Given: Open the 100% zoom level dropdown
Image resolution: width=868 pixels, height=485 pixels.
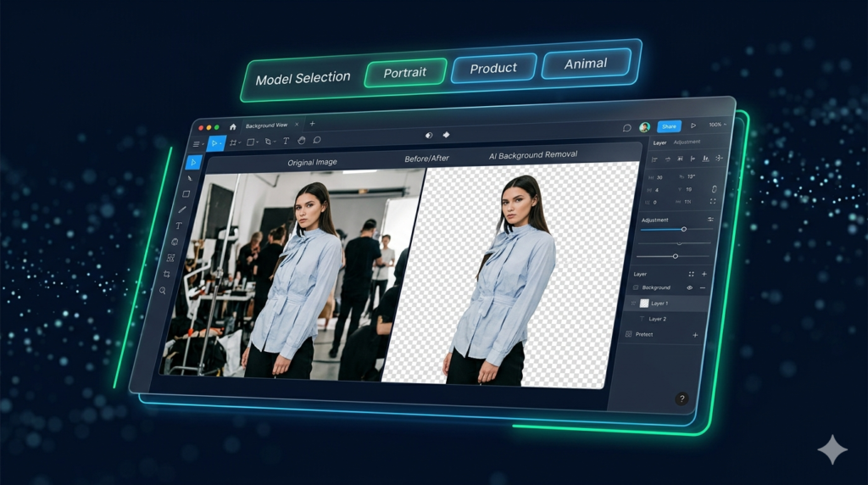Looking at the screenshot, I should click(717, 125).
